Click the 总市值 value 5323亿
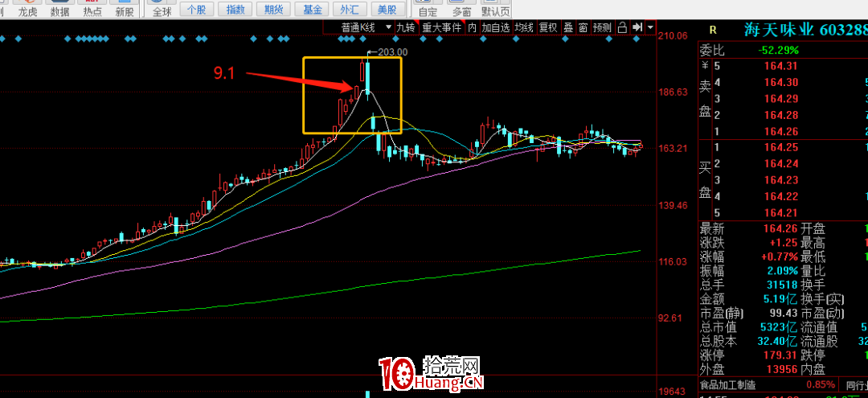The image size is (868, 398). (x=778, y=328)
